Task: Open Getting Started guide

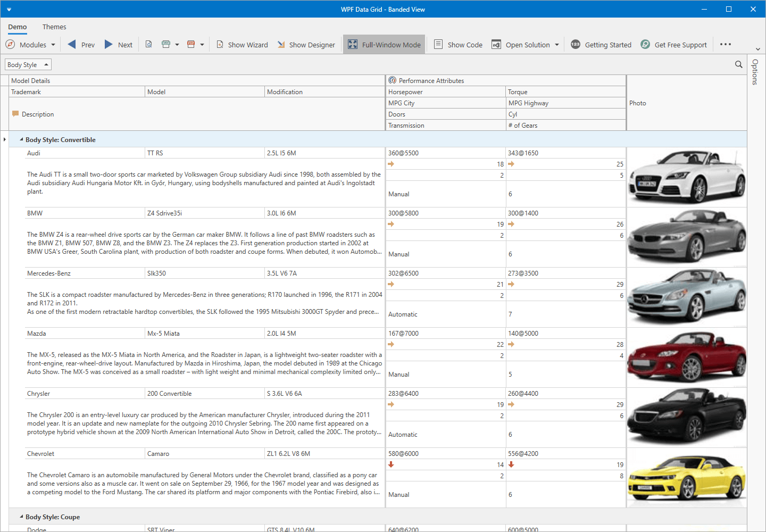Action: (601, 45)
